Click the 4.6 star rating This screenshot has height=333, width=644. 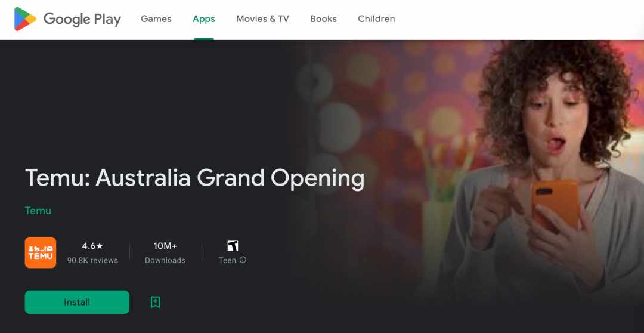[x=92, y=246]
